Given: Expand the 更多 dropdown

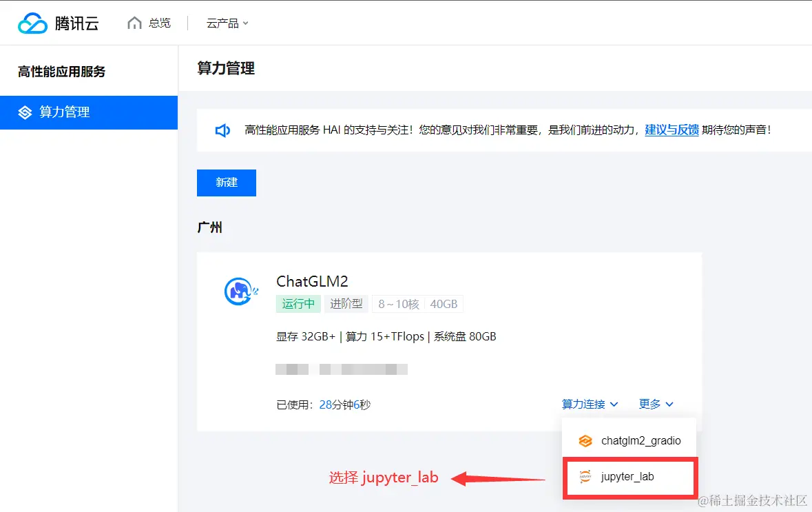Looking at the screenshot, I should pyautogui.click(x=656, y=405).
